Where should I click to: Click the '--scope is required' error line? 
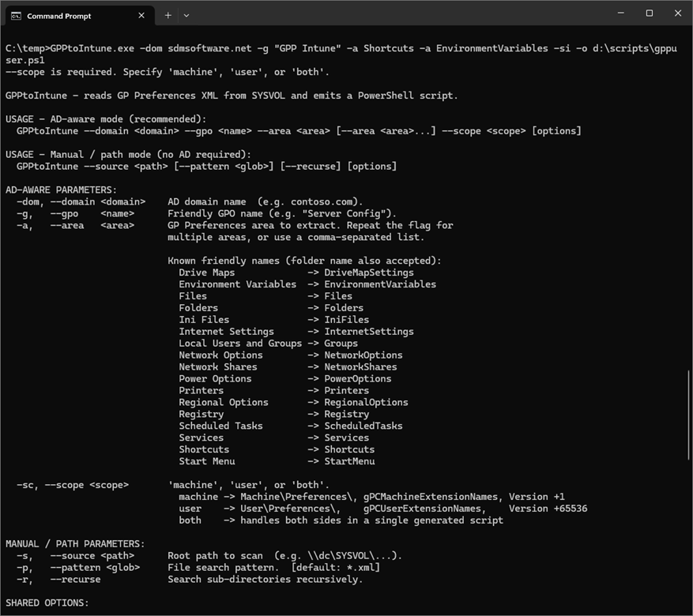coord(168,72)
